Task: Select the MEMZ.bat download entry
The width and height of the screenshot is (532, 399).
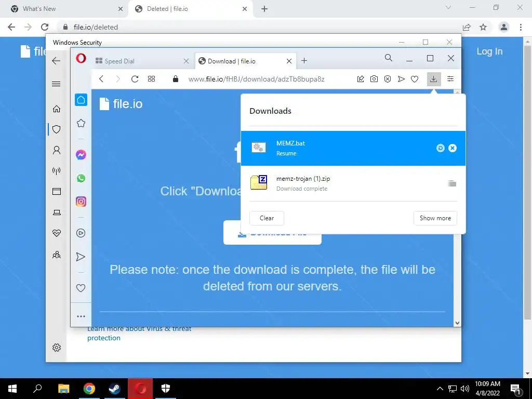Action: [353, 148]
